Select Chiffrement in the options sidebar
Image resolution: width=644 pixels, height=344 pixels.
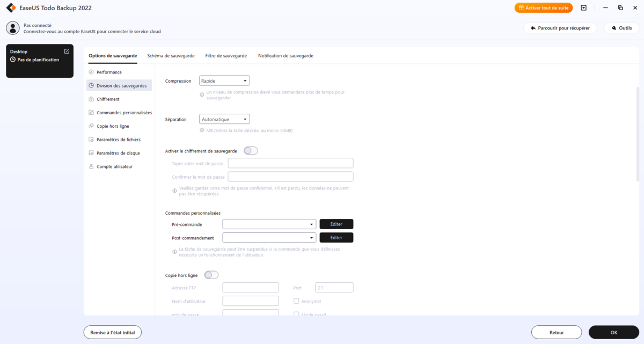click(x=119, y=99)
